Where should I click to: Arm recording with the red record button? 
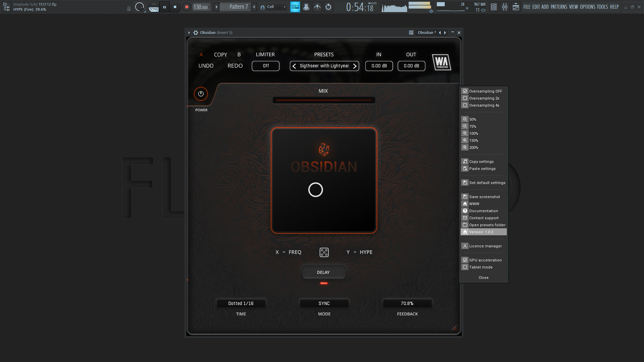[x=186, y=7]
